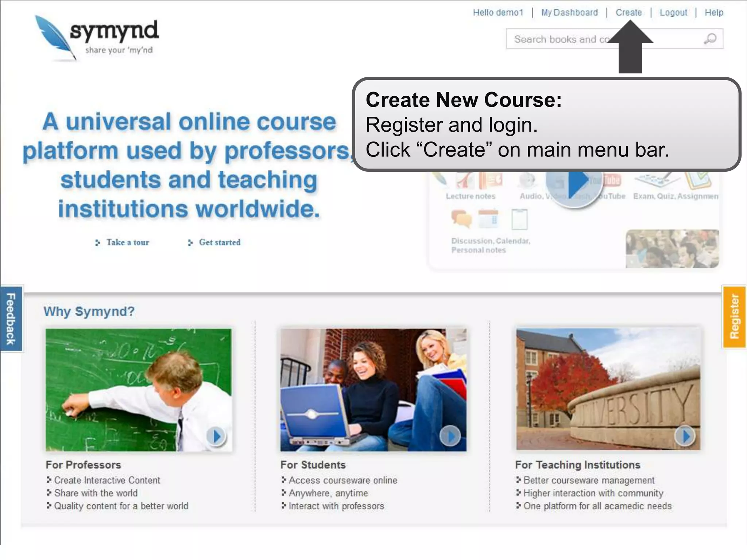Screen dimensions: 747x560
Task: Play the Teaching Institutions video
Action: [x=685, y=436]
